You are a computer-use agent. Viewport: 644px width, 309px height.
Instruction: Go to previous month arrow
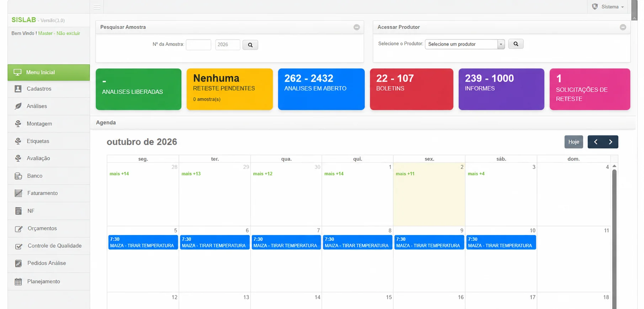pyautogui.click(x=595, y=142)
